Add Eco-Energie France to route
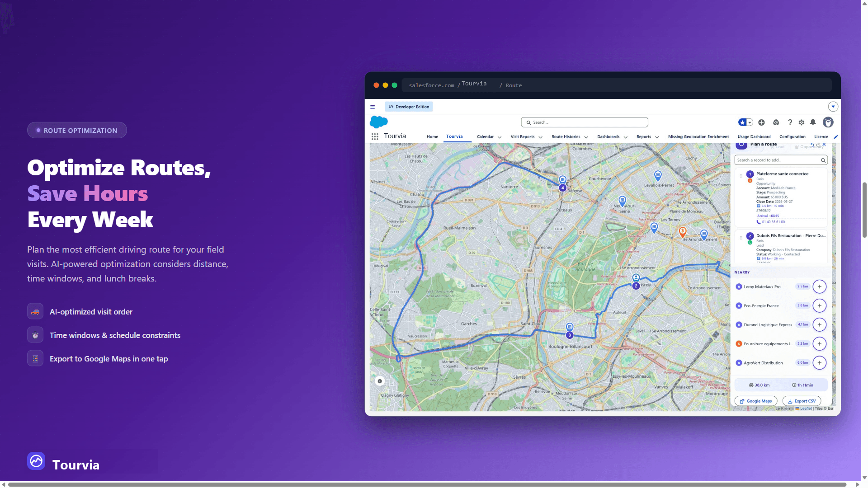Viewport: 868px width, 488px height. coord(819,306)
